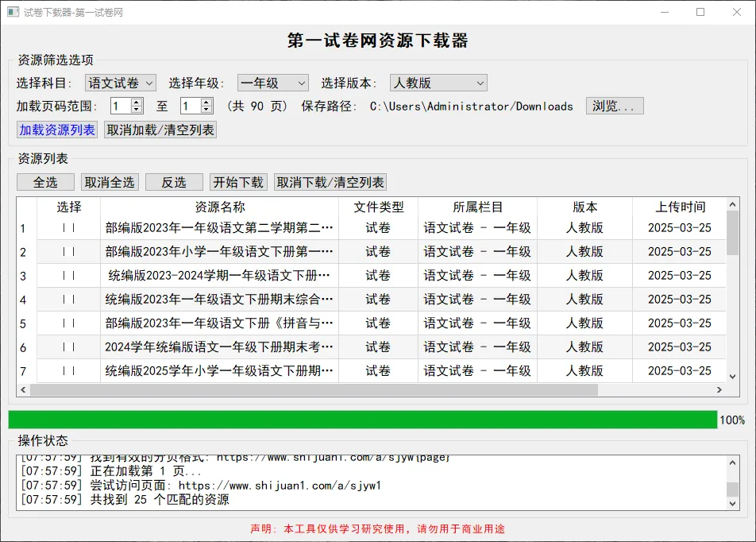Click the resource table vertical scrollbar thumb

pyautogui.click(x=732, y=233)
